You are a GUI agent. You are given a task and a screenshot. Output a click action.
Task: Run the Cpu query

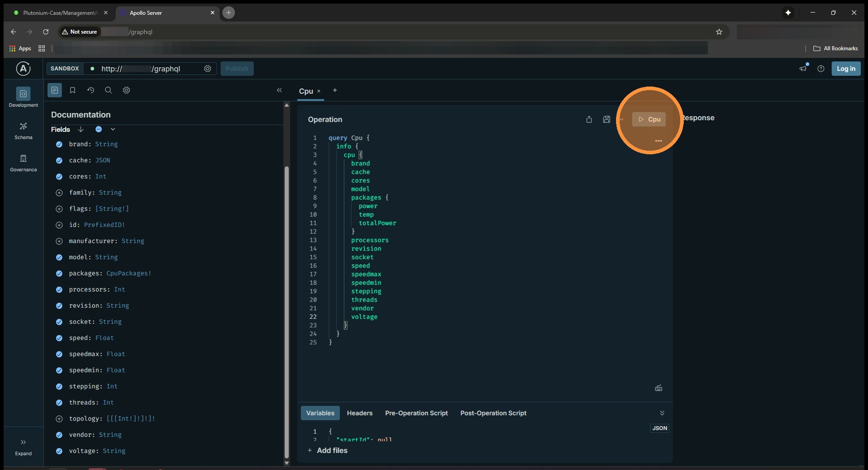tap(649, 119)
